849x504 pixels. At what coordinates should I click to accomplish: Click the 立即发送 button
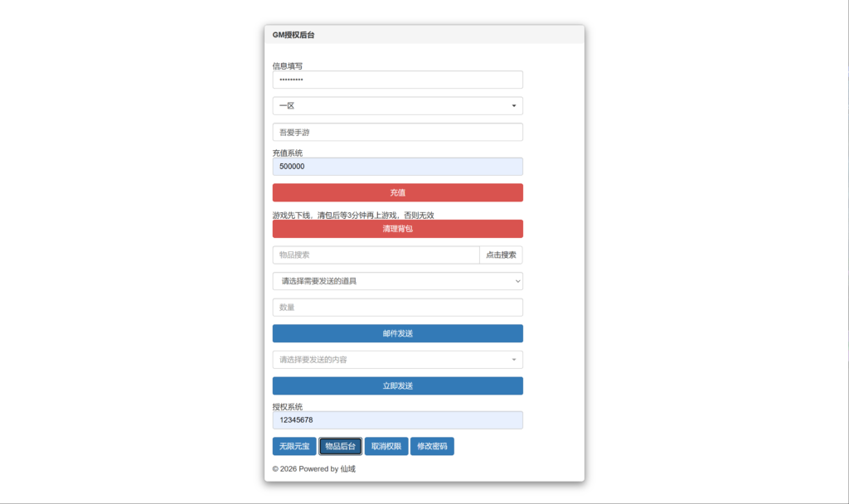[397, 386]
